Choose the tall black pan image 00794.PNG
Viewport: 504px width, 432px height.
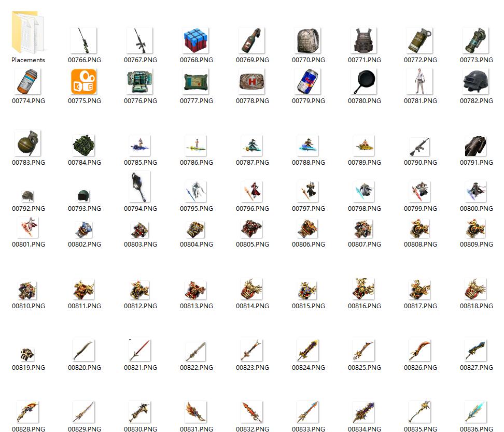click(x=139, y=186)
